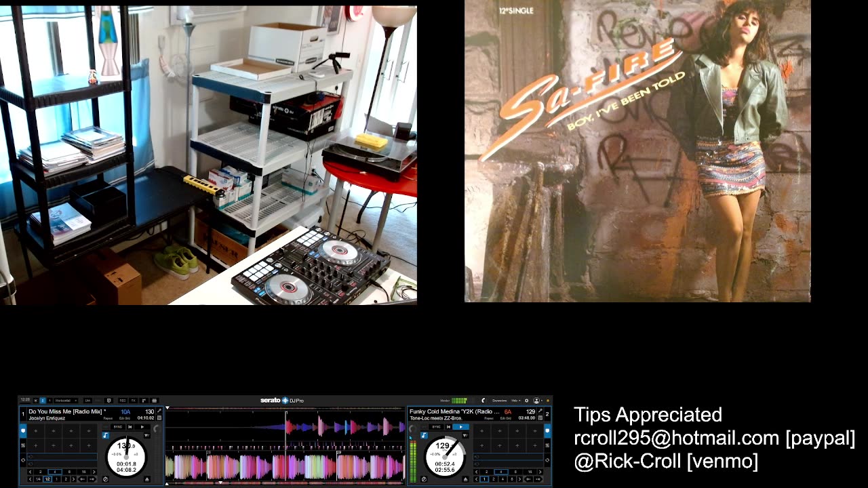Click Edit Grid on deck 1

[125, 418]
